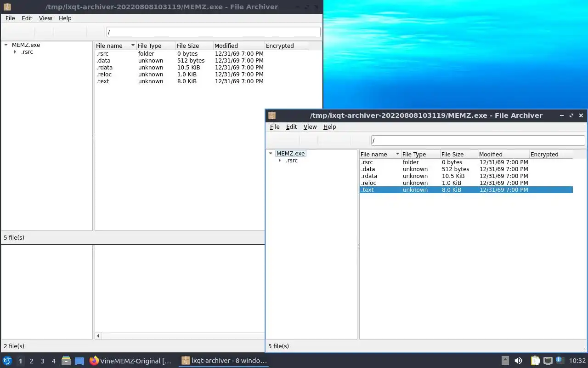Click the lxqt-archiver 8 windows taskbar button
The height and width of the screenshot is (368, 588).
click(224, 361)
